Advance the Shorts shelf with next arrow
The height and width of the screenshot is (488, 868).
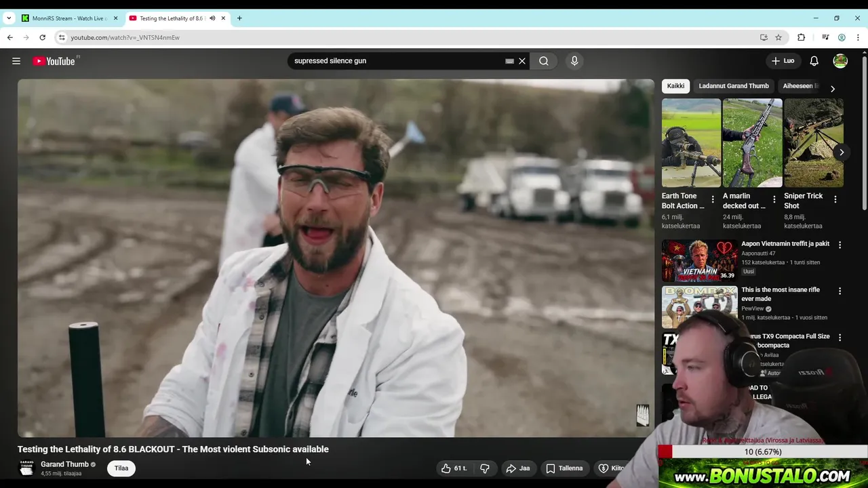(841, 152)
